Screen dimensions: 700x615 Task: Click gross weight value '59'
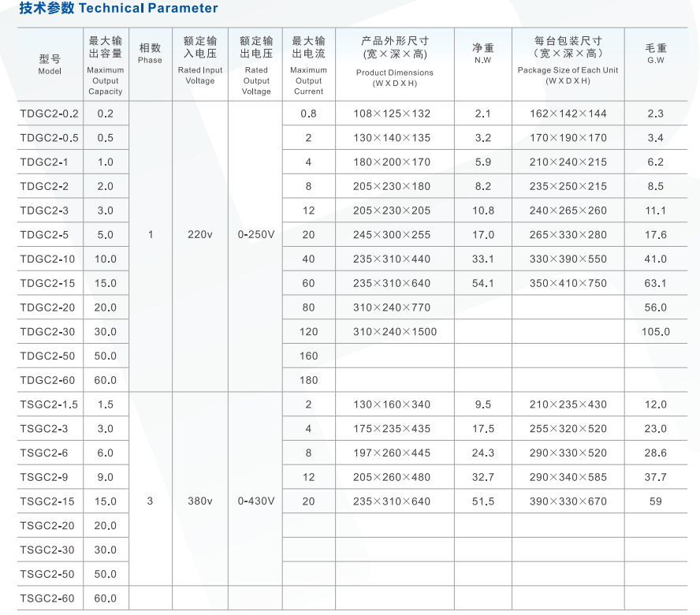(656, 501)
